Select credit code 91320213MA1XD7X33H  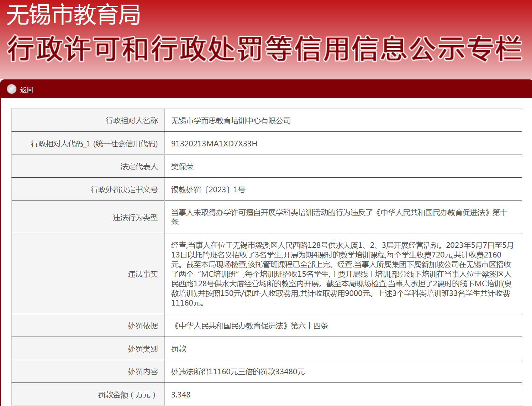click(214, 144)
